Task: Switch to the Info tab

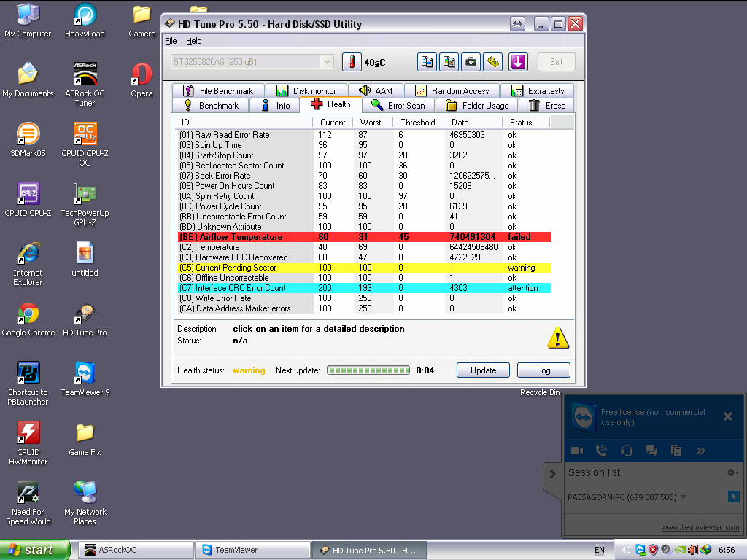Action: coord(276,106)
